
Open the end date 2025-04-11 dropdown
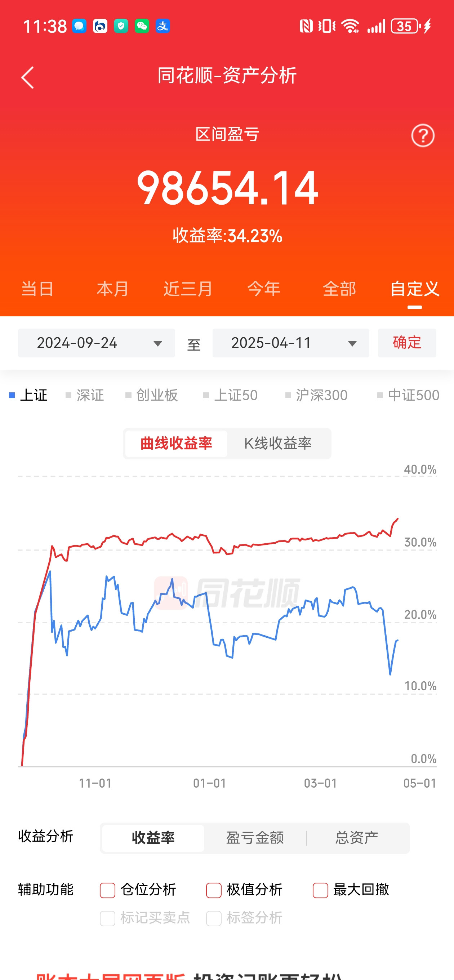click(x=291, y=343)
